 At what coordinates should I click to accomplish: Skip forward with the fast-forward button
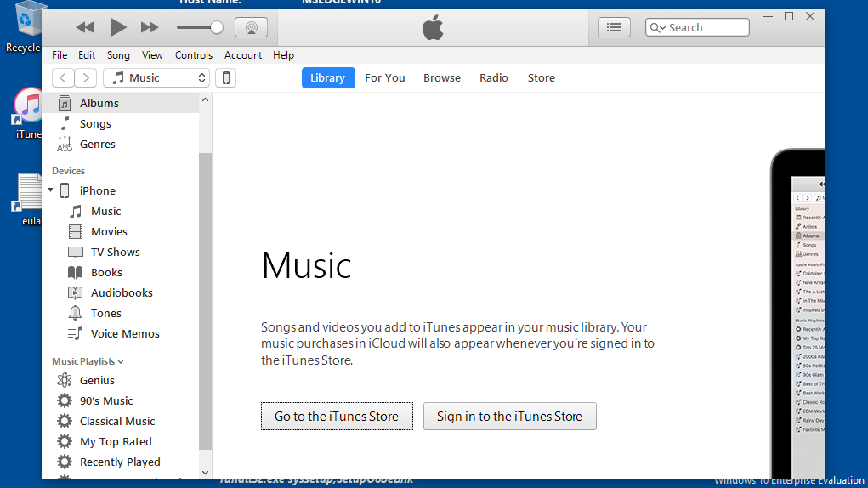(x=150, y=27)
